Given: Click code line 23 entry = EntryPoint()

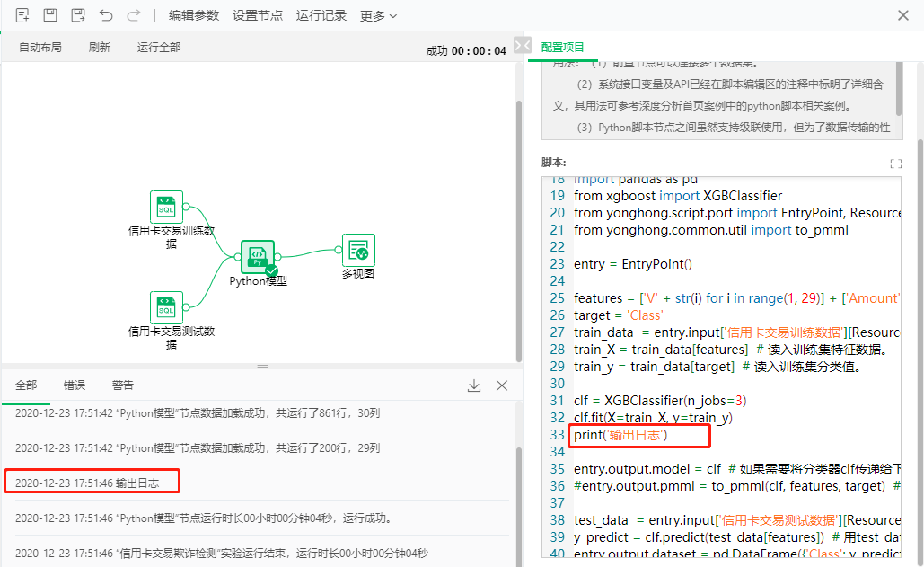Looking at the screenshot, I should point(633,264).
